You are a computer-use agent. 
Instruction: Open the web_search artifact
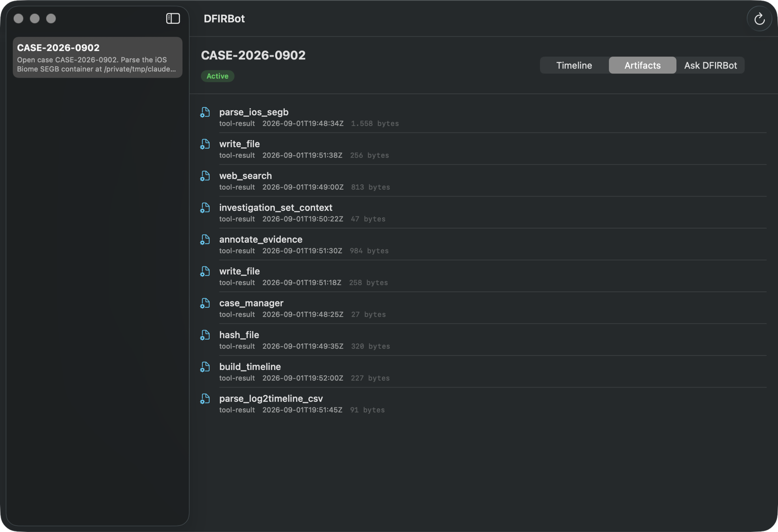point(483,181)
